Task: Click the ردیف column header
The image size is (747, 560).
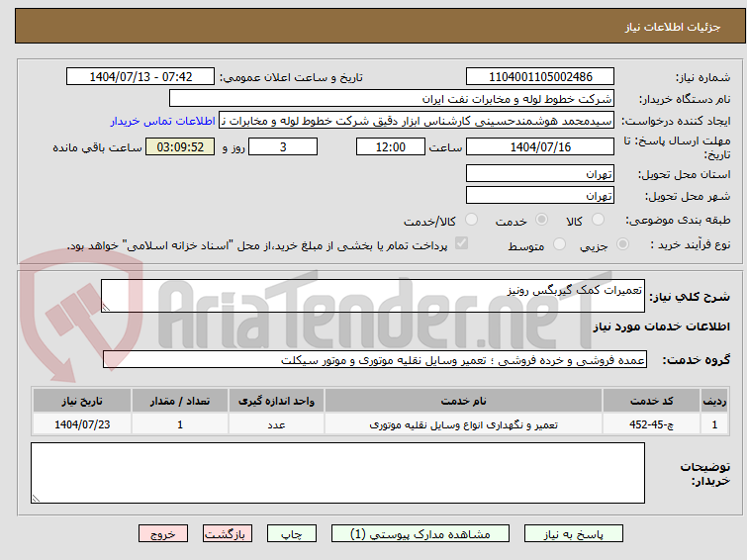Action: (x=714, y=401)
